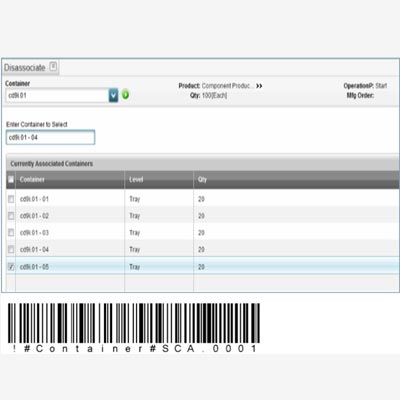Click container name cd9i.01 - 01
The width and height of the screenshot is (400, 400).
[34, 199]
